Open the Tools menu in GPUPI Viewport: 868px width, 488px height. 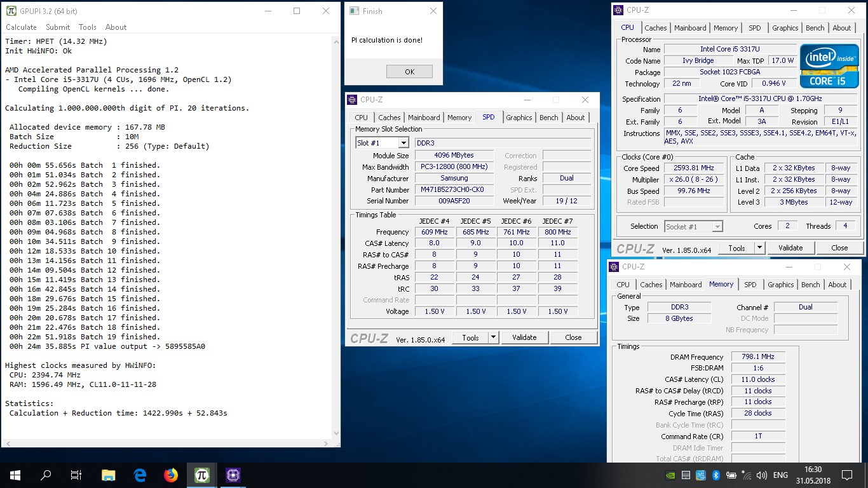pos(88,27)
